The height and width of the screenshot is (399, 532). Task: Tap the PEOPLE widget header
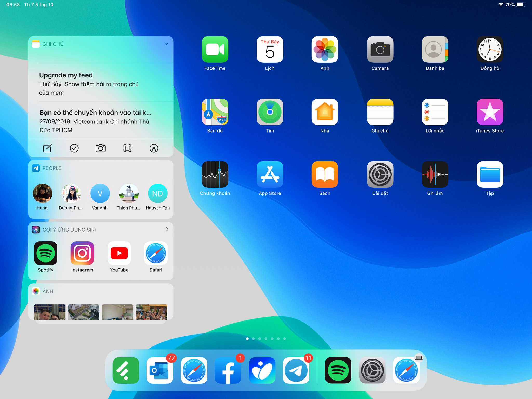click(101, 168)
